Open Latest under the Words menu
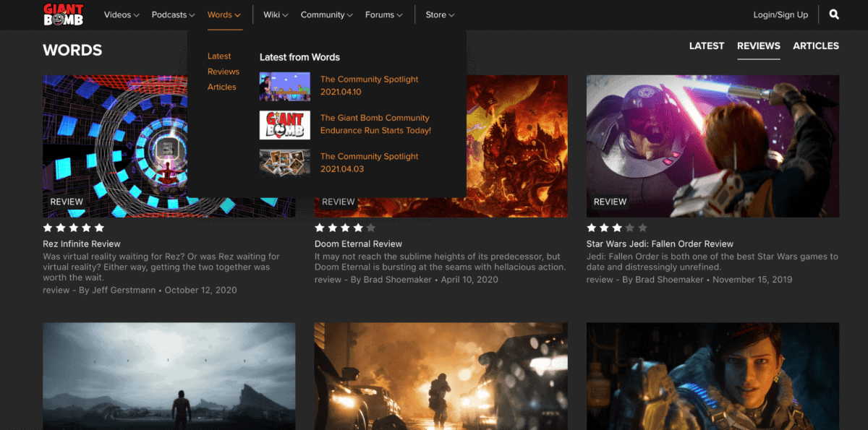The width and height of the screenshot is (868, 430). tap(219, 56)
